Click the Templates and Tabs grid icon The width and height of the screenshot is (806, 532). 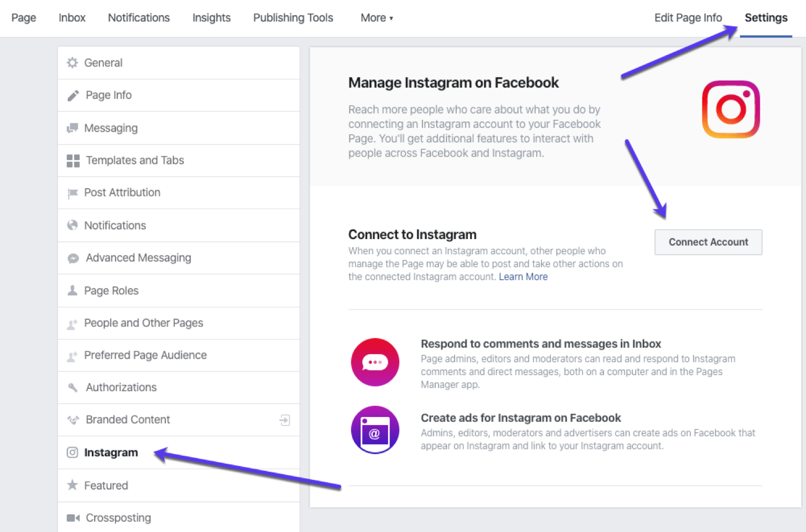[73, 160]
